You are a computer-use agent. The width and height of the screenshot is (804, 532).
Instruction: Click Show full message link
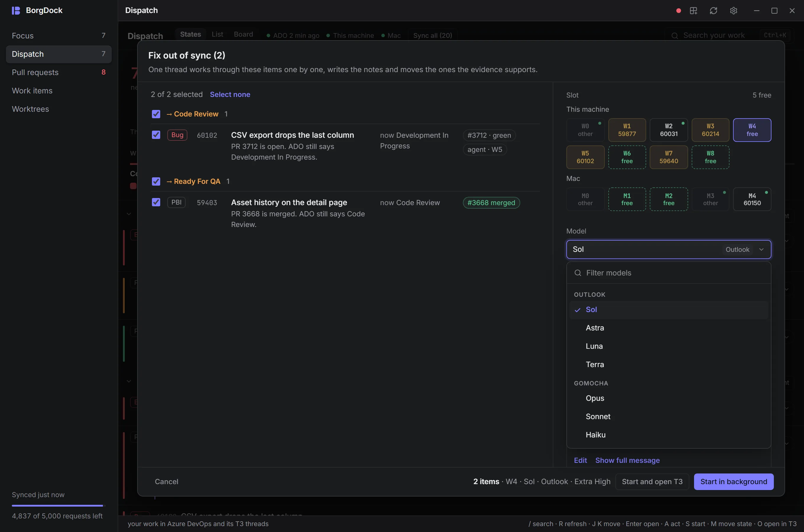click(x=627, y=460)
